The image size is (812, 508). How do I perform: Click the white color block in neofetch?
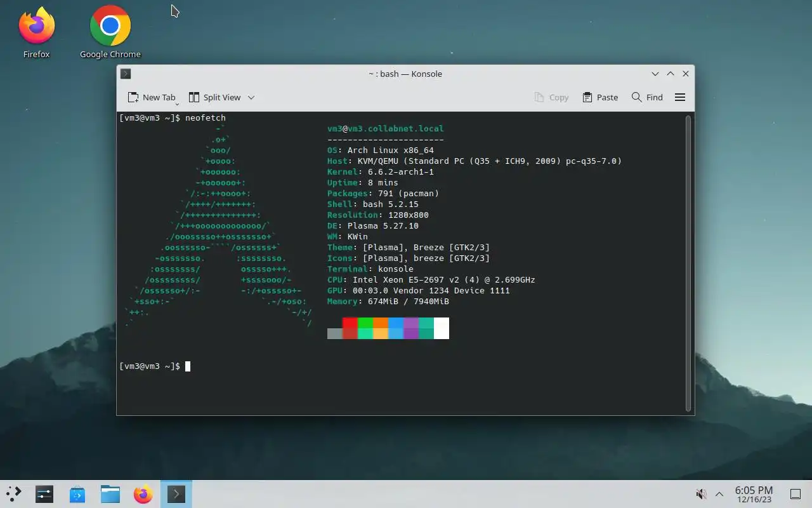tap(442, 328)
